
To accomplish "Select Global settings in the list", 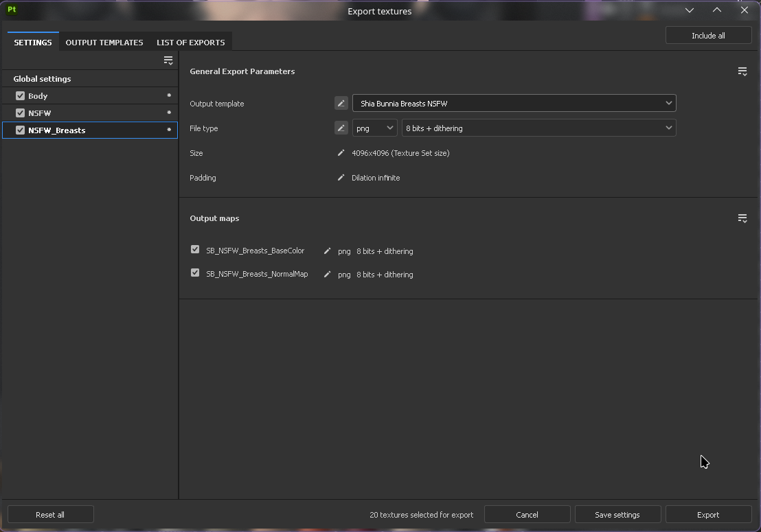I will [x=42, y=79].
